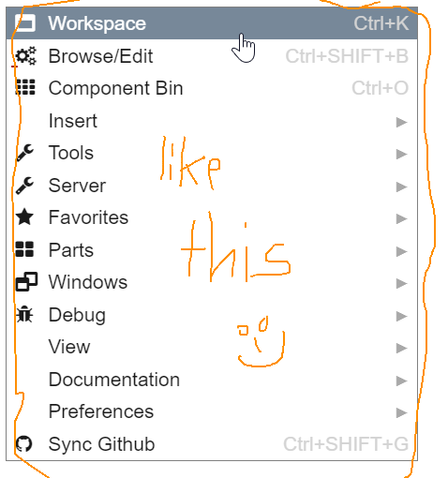The image size is (448, 478).
Task: Open the Tools menu item
Action: point(212,153)
